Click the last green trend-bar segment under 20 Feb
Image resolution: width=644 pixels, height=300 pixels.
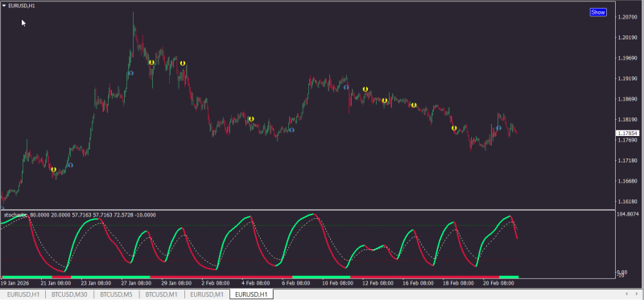(509, 277)
